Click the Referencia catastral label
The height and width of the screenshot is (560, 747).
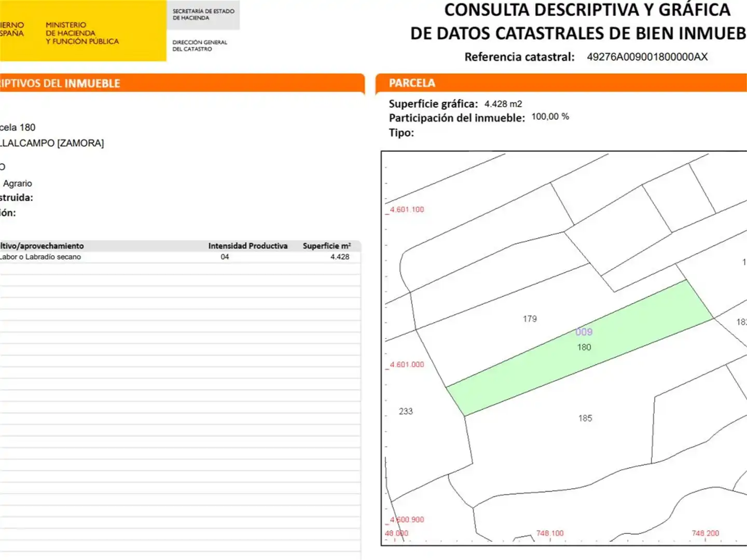pos(519,57)
